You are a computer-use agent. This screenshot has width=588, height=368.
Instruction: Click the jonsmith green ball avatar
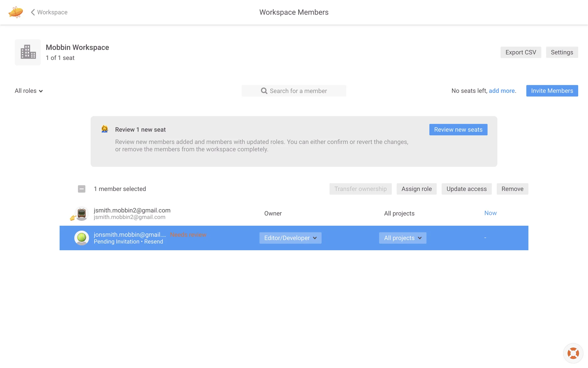81,238
